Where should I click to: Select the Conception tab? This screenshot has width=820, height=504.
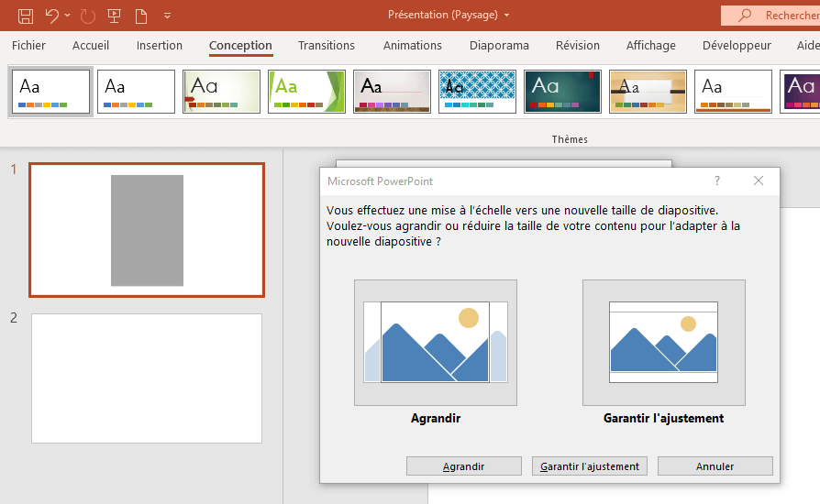pos(240,46)
